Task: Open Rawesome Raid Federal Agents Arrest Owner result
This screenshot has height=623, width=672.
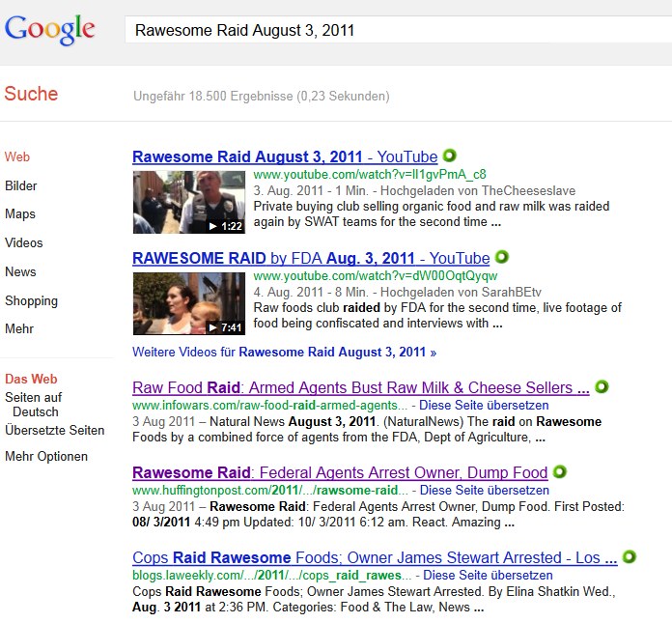Action: tap(340, 473)
